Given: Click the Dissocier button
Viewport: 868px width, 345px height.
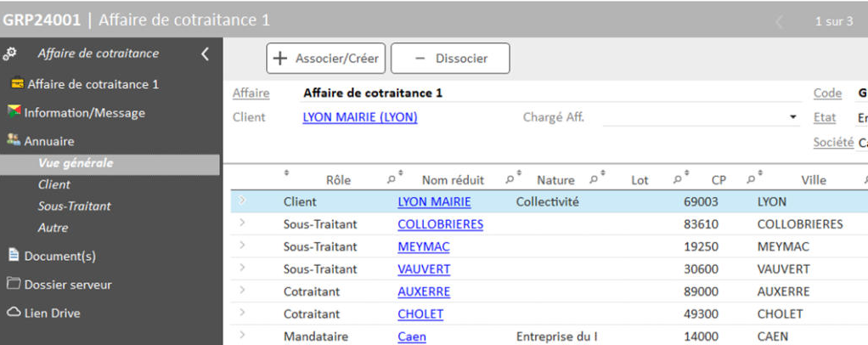Looking at the screenshot, I should (x=450, y=58).
